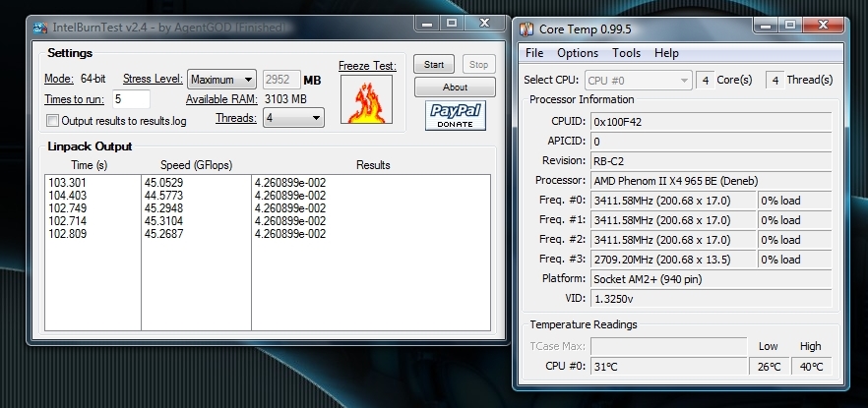Click the Freq. #3 value 2709.20MHz
The width and height of the screenshot is (868, 408).
tap(673, 260)
